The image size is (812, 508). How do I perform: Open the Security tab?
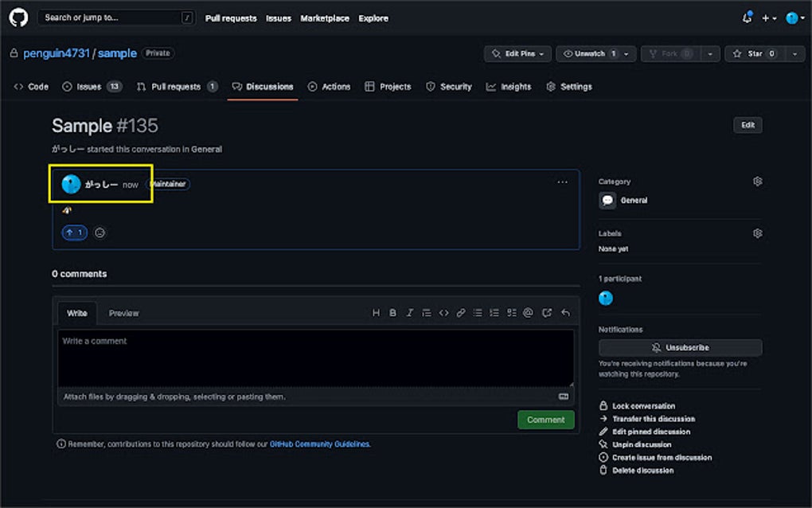(448, 86)
